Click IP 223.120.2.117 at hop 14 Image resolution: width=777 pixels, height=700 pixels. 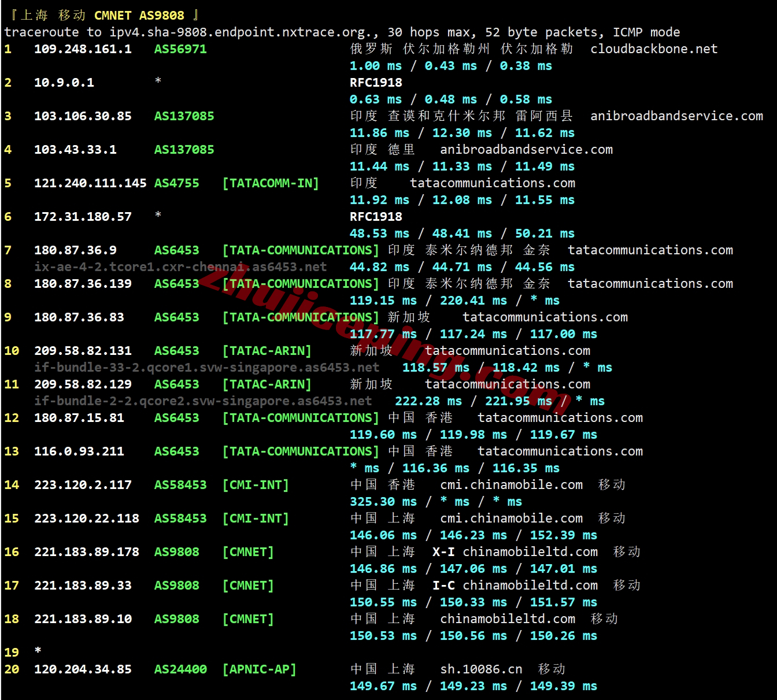point(83,485)
